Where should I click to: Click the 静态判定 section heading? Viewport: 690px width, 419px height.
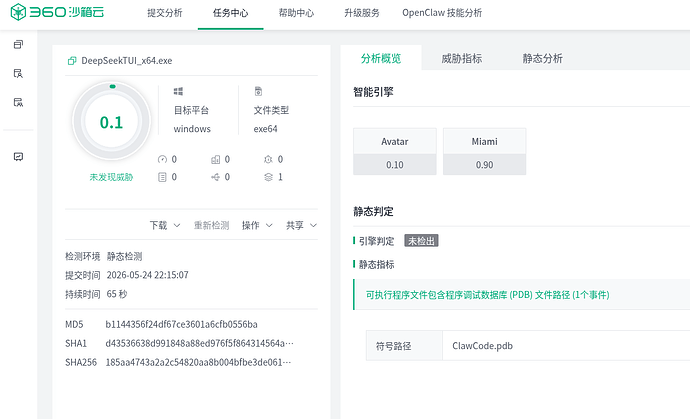coord(373,211)
